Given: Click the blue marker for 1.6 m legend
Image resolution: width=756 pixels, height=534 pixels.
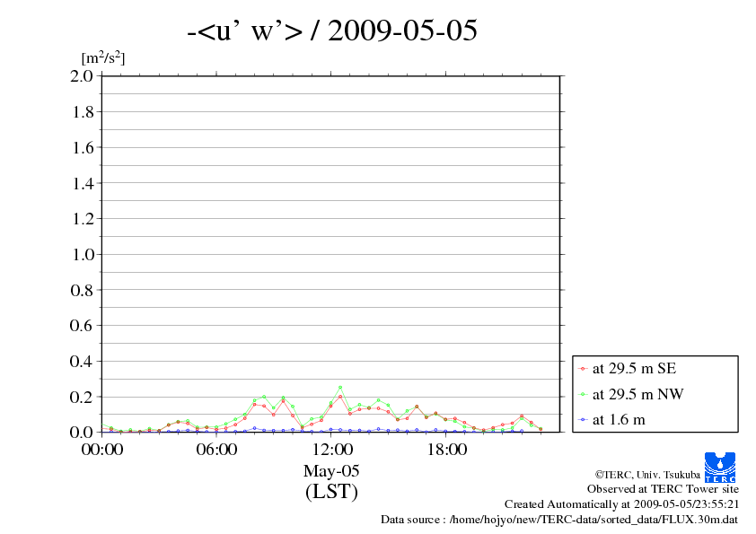Looking at the screenshot, I should [583, 420].
